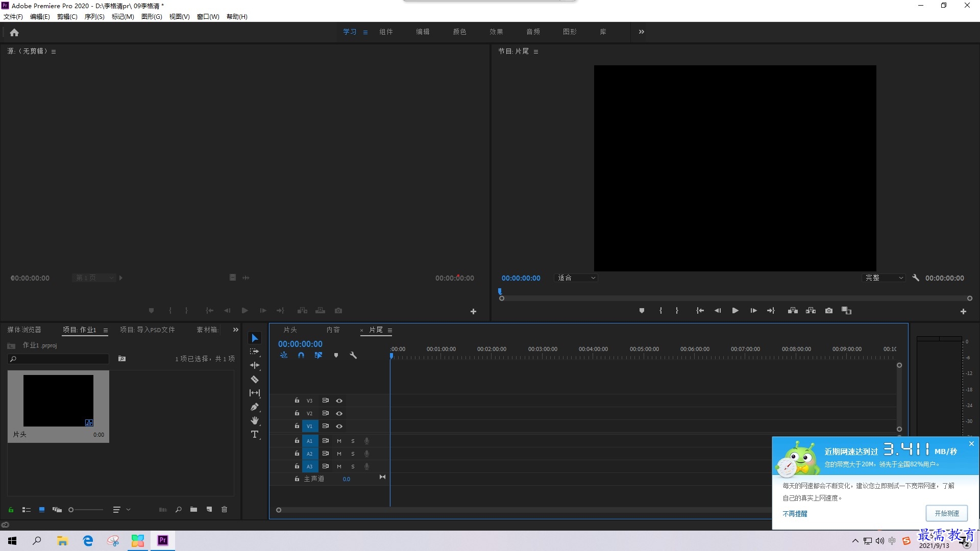Screen dimensions: 980x551
Task: Select the Razor tool
Action: coord(255,379)
